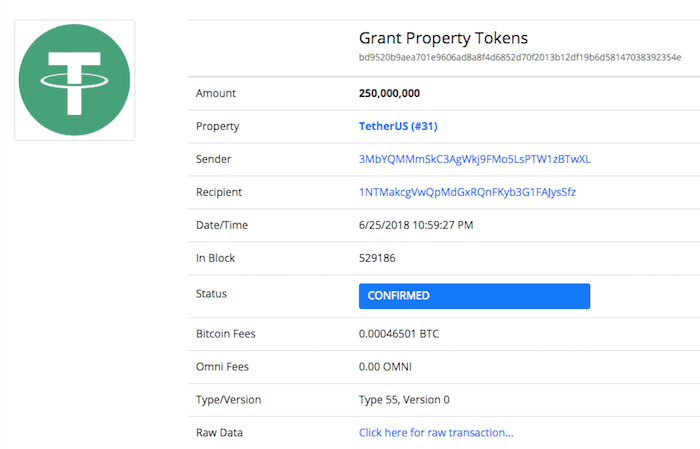Click the Recipient row label
The image size is (700, 449).
(219, 192)
